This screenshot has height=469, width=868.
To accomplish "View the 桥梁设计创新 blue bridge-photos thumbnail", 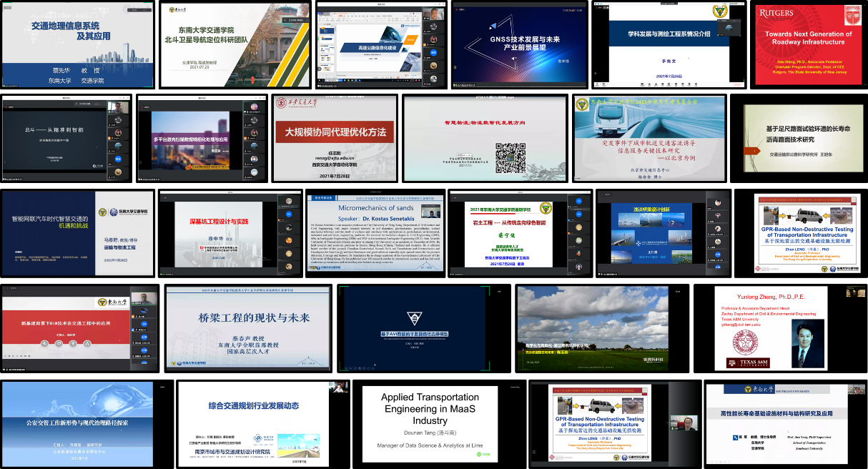I will point(665,234).
